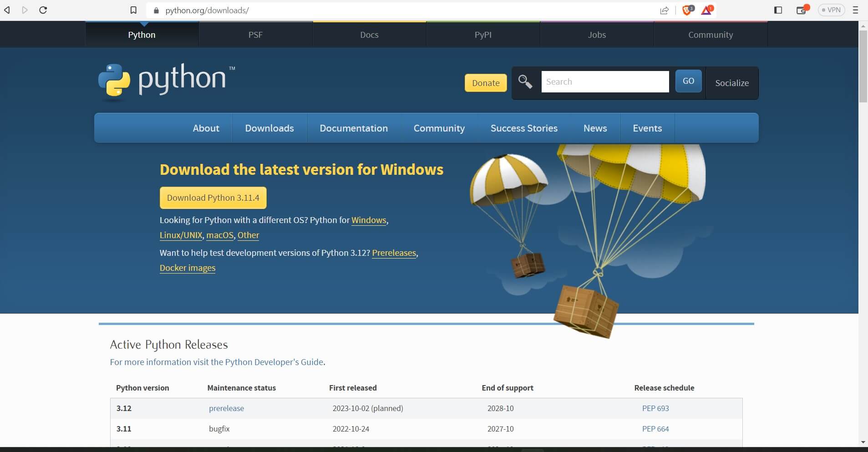Open the Brave Shields panel

coord(686,10)
